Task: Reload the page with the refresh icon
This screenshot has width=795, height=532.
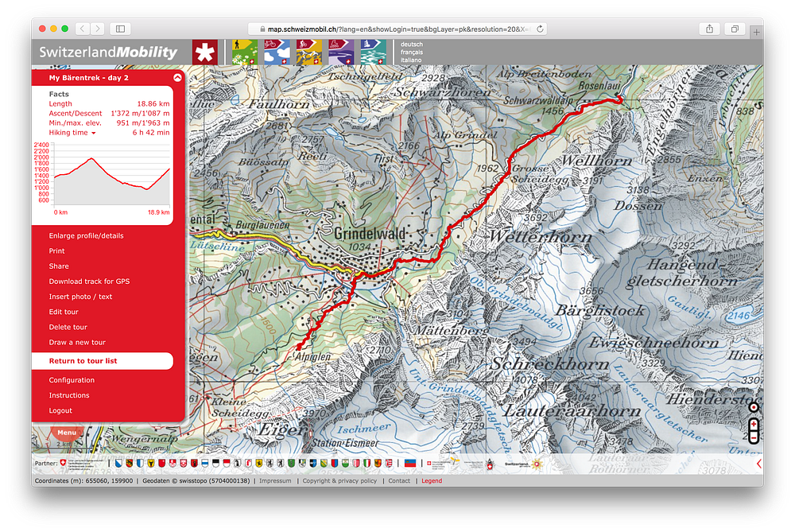Action: pyautogui.click(x=540, y=29)
